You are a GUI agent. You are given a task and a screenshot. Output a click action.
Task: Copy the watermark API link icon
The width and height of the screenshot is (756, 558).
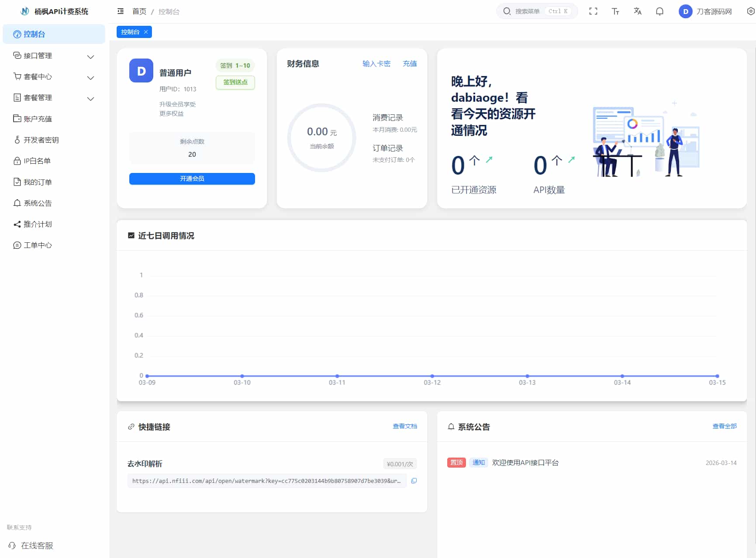click(x=414, y=481)
